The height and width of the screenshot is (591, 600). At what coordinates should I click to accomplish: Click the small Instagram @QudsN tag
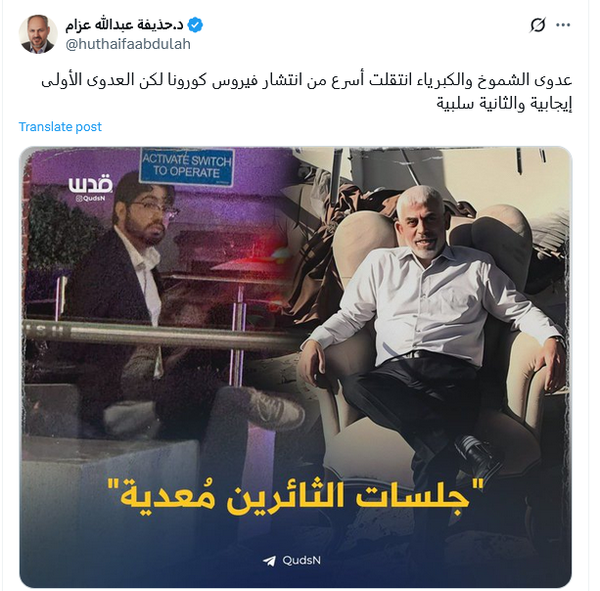[90, 198]
